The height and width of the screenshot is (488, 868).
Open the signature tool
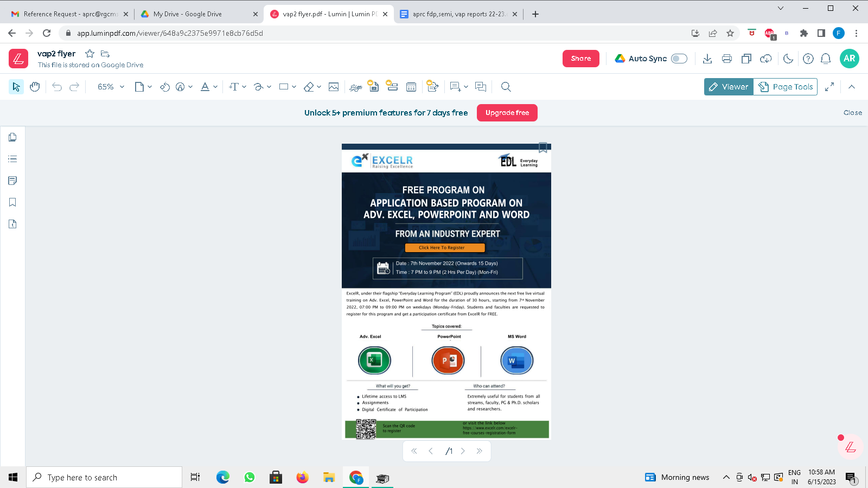(x=356, y=87)
